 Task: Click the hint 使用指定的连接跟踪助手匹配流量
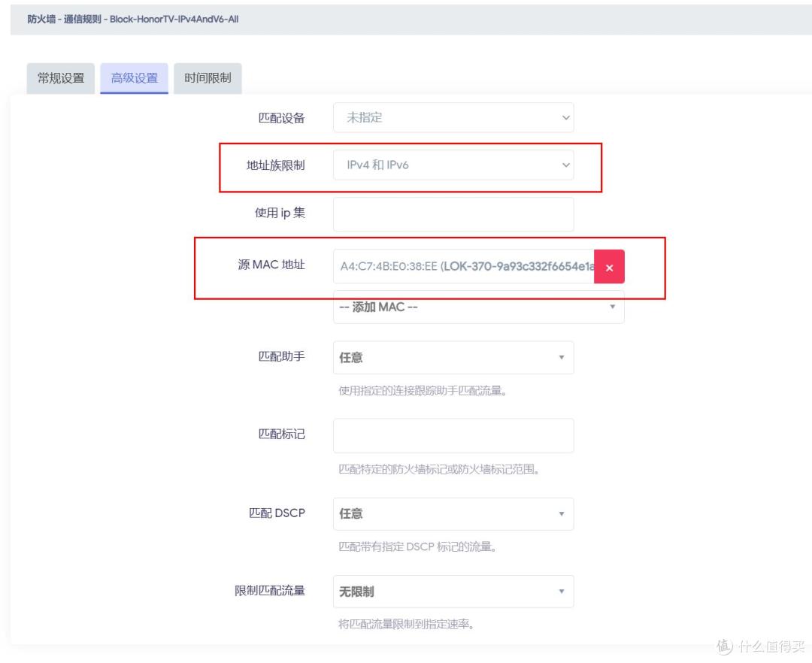click(423, 391)
